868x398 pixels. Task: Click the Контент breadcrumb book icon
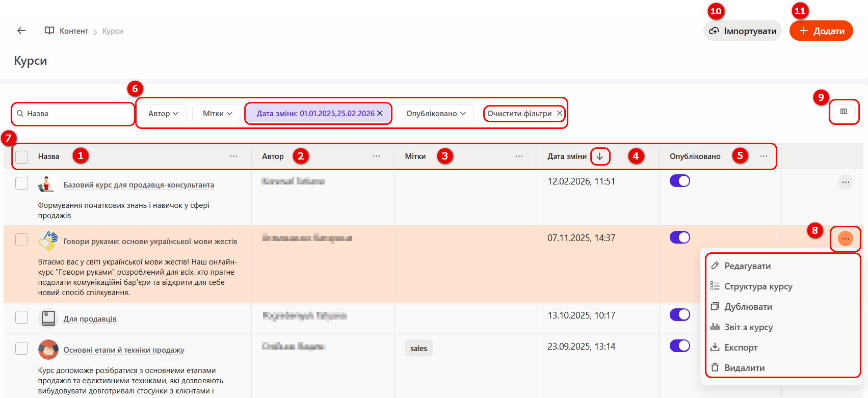point(49,31)
